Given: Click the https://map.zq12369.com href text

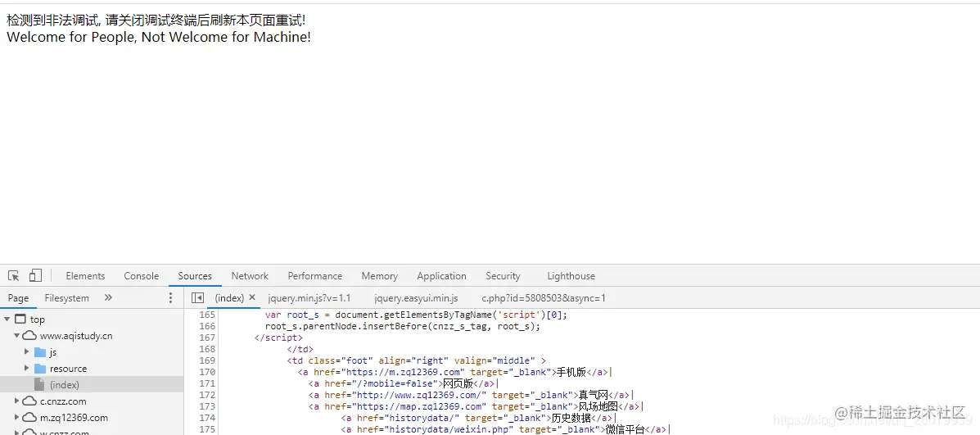Looking at the screenshot, I should (x=419, y=406).
